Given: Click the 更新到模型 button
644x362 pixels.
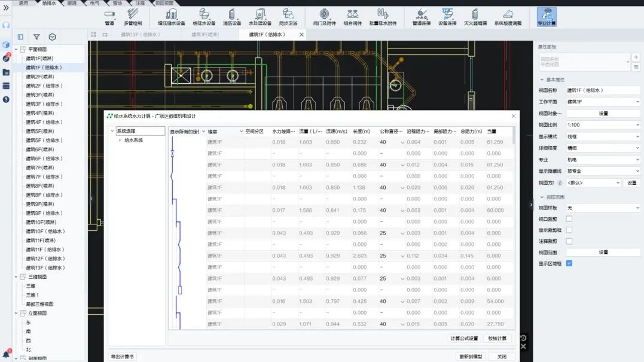Looking at the screenshot, I should (x=471, y=357).
